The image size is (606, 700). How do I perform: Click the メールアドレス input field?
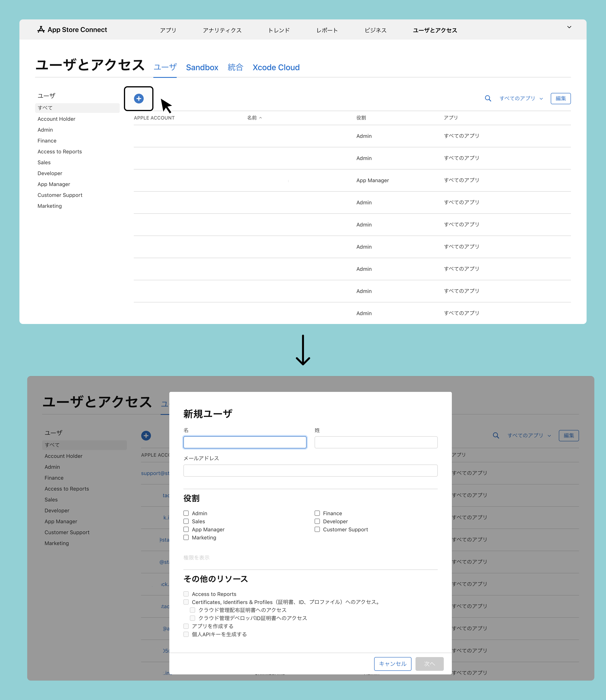coord(310,470)
